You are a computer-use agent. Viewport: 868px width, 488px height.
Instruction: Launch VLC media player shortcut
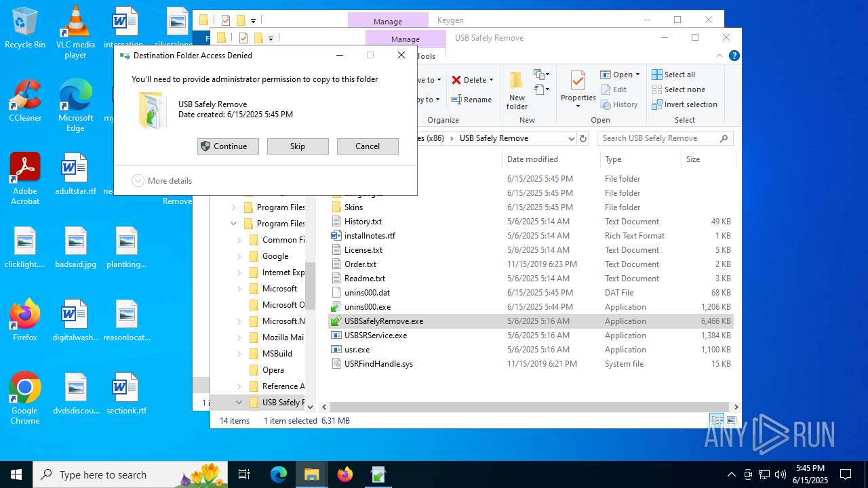(75, 33)
